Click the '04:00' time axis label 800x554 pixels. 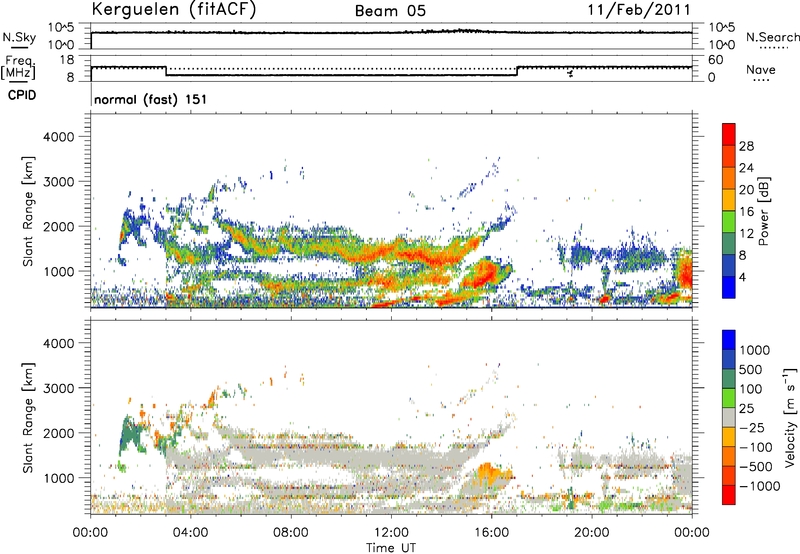(x=190, y=533)
